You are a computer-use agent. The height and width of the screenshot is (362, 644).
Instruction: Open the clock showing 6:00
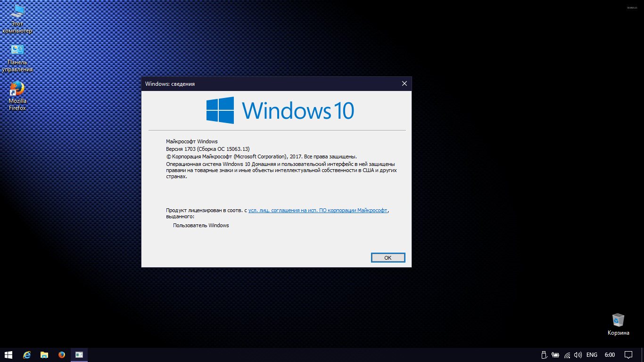[x=610, y=354]
